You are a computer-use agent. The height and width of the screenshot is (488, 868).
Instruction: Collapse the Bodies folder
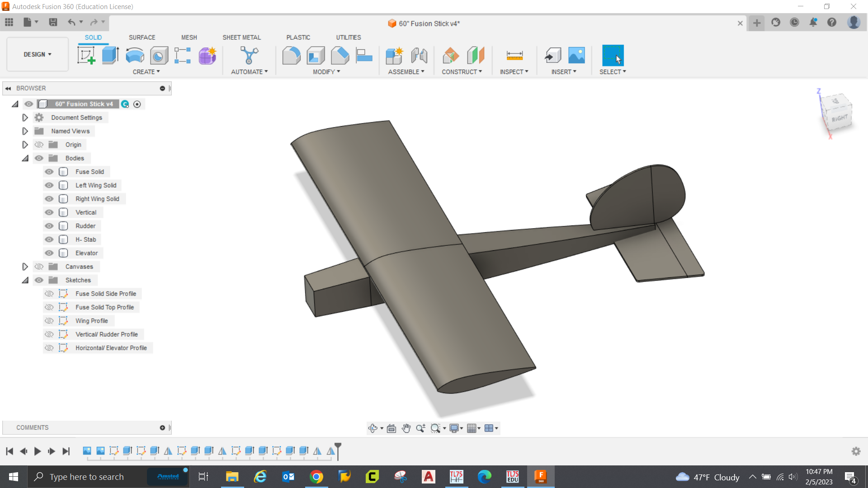tap(25, 158)
